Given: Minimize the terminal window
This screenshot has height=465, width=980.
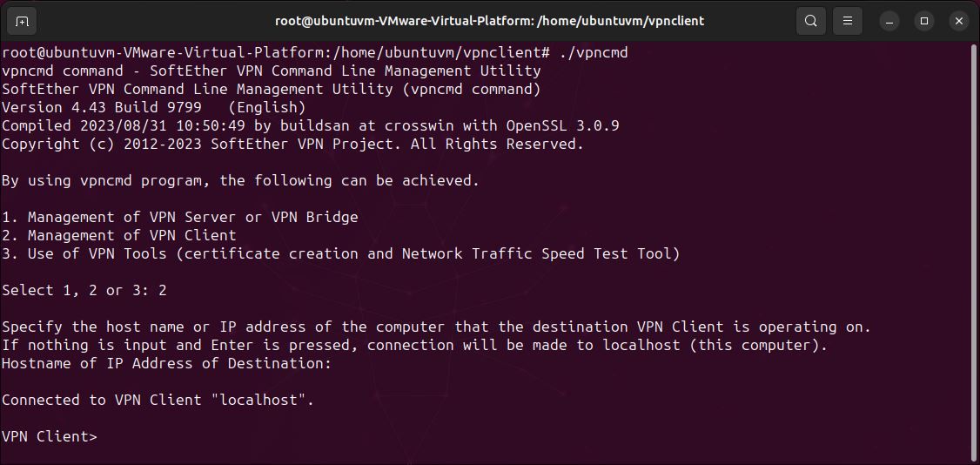Looking at the screenshot, I should pos(889,20).
